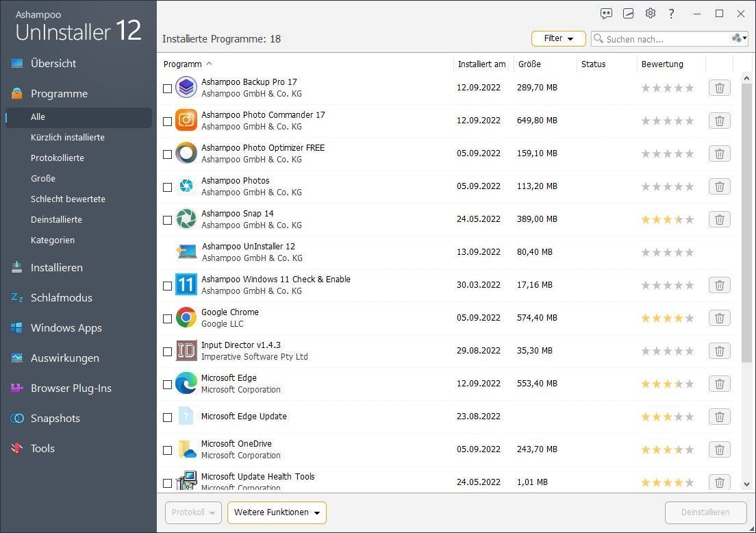Tick the Google Chrome checkbox
Image resolution: width=756 pixels, height=533 pixels.
point(168,319)
